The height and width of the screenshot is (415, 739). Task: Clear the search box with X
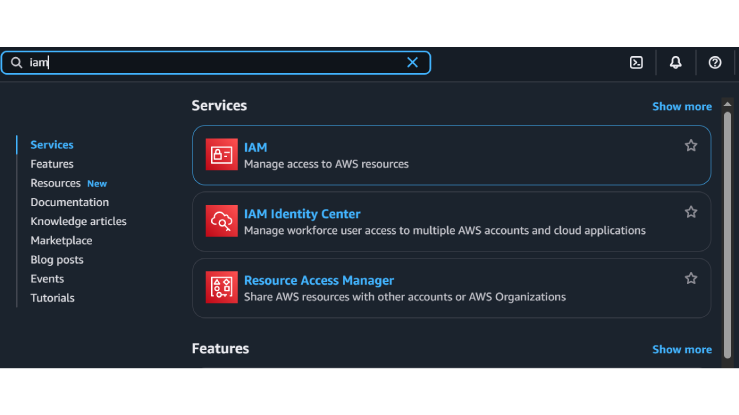[x=412, y=62]
